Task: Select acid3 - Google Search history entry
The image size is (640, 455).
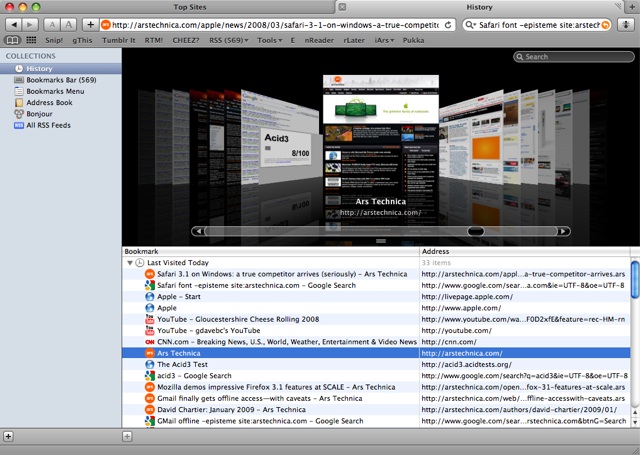Action: 376,376
